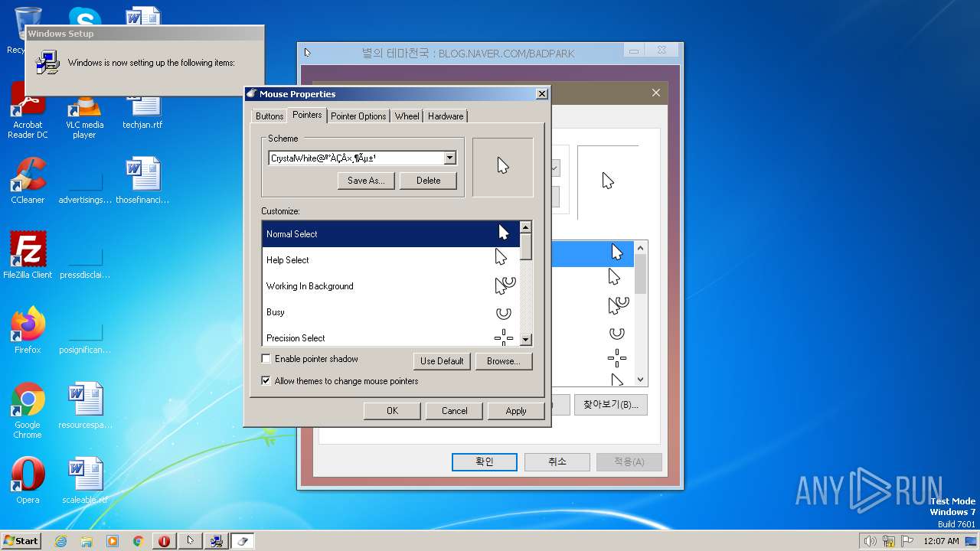Click the 12:07 AM clock
The width and height of the screenshot is (980, 551).
click(941, 541)
